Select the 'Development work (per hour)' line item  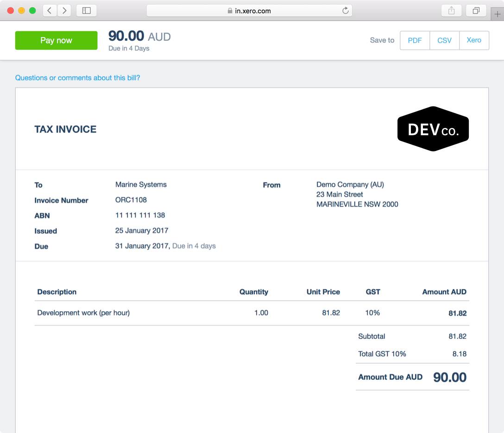click(x=83, y=313)
